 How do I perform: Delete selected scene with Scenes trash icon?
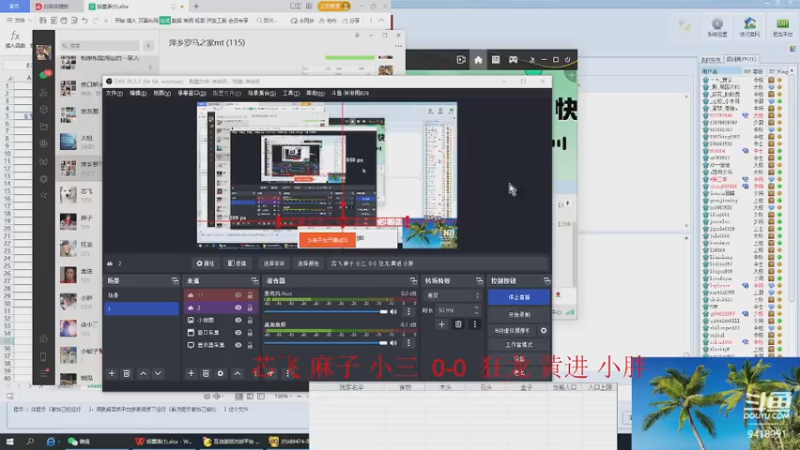[x=127, y=373]
